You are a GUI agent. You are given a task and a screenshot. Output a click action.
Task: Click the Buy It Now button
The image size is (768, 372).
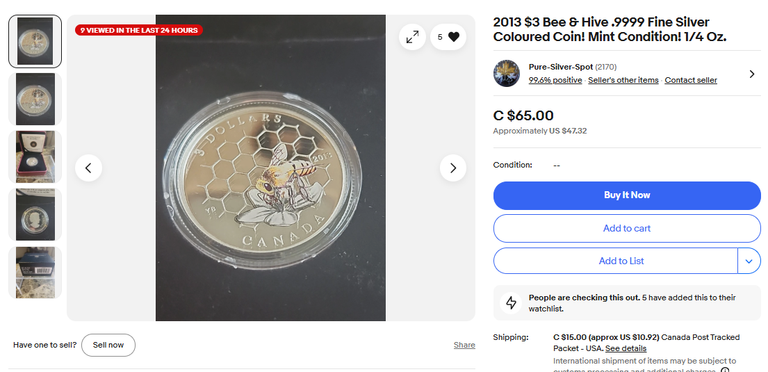tap(627, 195)
